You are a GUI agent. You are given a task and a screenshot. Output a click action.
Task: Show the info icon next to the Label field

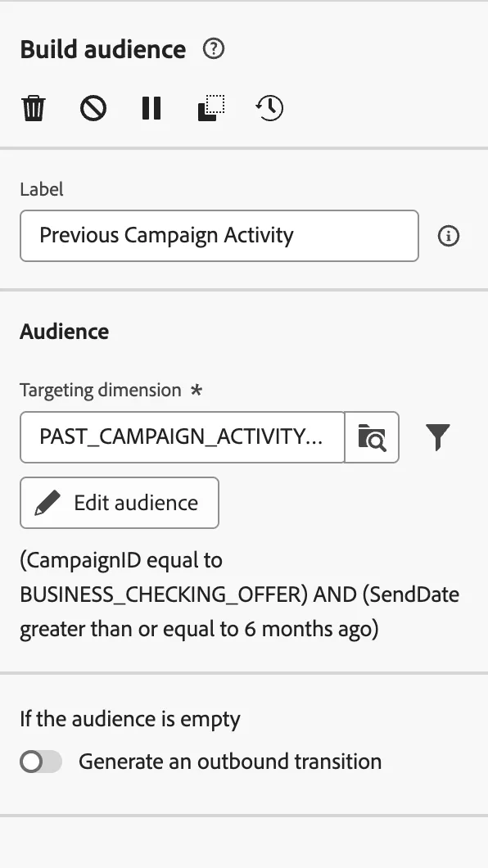click(448, 237)
